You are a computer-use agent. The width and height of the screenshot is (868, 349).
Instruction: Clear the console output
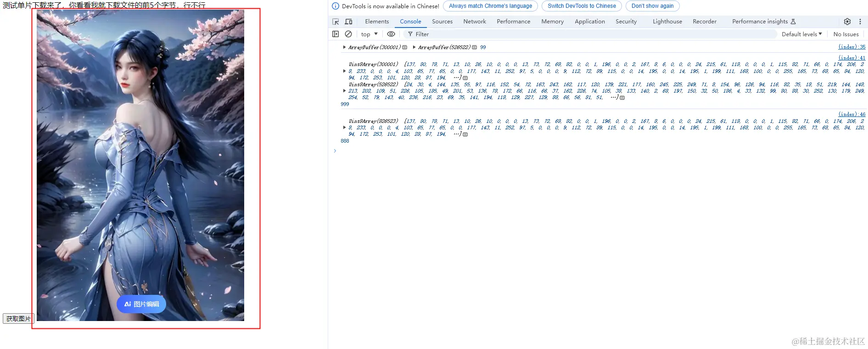coord(348,34)
